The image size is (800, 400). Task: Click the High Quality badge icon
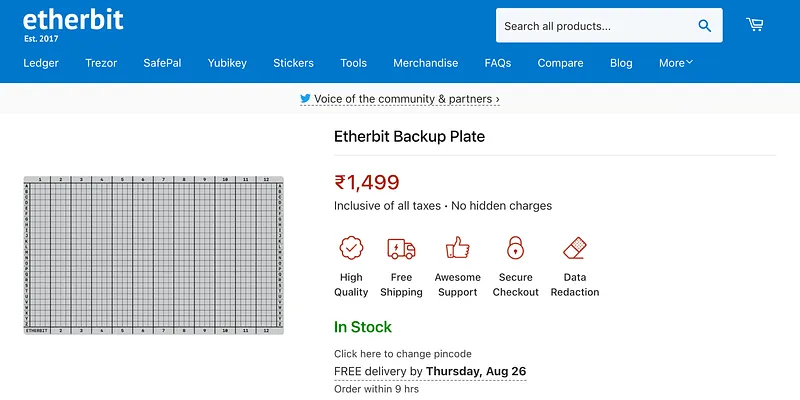pos(351,248)
